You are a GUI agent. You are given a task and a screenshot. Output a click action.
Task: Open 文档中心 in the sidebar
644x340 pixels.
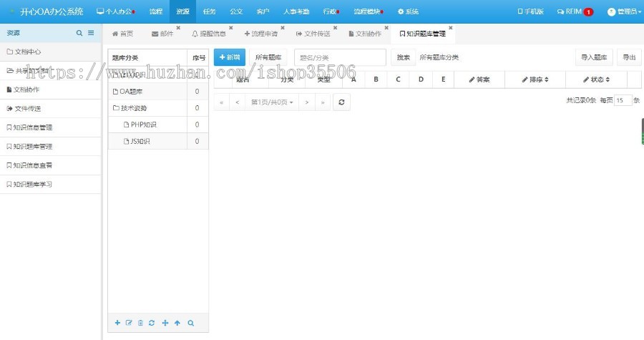point(50,52)
